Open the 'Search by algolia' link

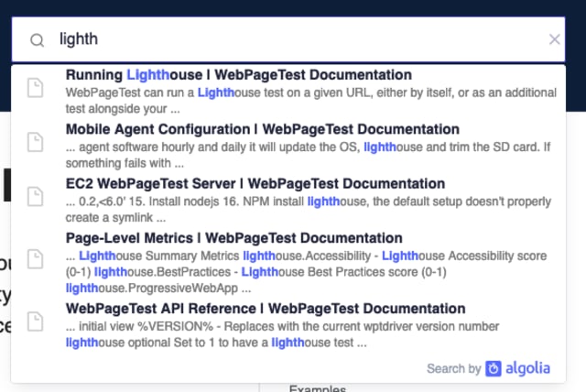point(488,369)
